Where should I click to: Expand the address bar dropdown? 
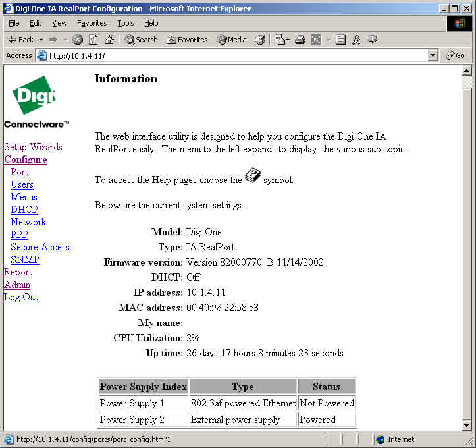coord(433,56)
